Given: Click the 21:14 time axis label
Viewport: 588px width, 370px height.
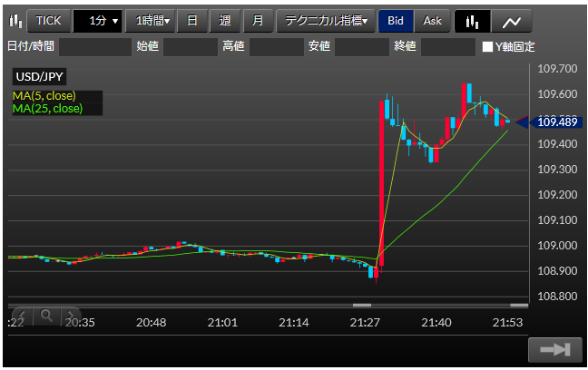Looking at the screenshot, I should click(x=294, y=323).
